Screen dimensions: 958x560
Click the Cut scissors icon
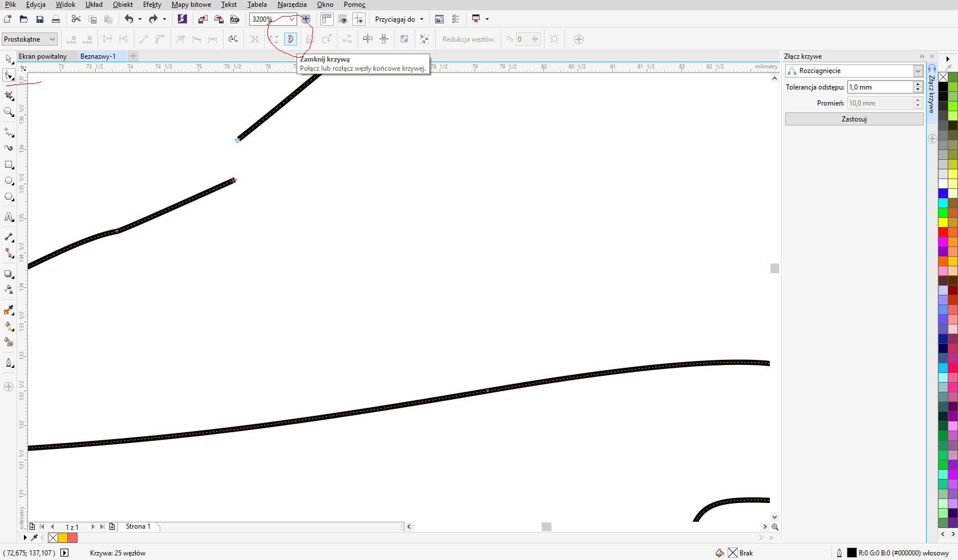(x=76, y=19)
